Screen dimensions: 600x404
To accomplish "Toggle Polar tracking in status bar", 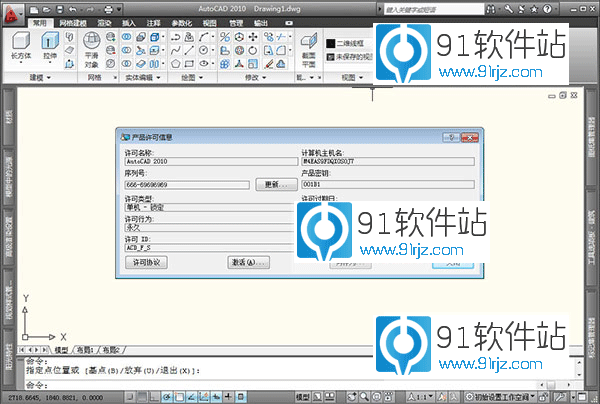I will pos(167,397).
